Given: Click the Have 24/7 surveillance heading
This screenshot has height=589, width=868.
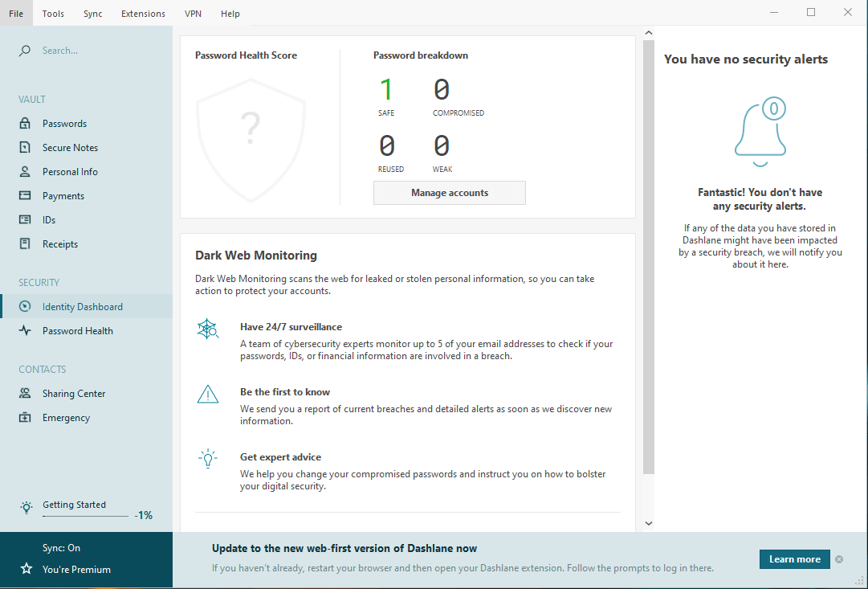Looking at the screenshot, I should pos(291,327).
